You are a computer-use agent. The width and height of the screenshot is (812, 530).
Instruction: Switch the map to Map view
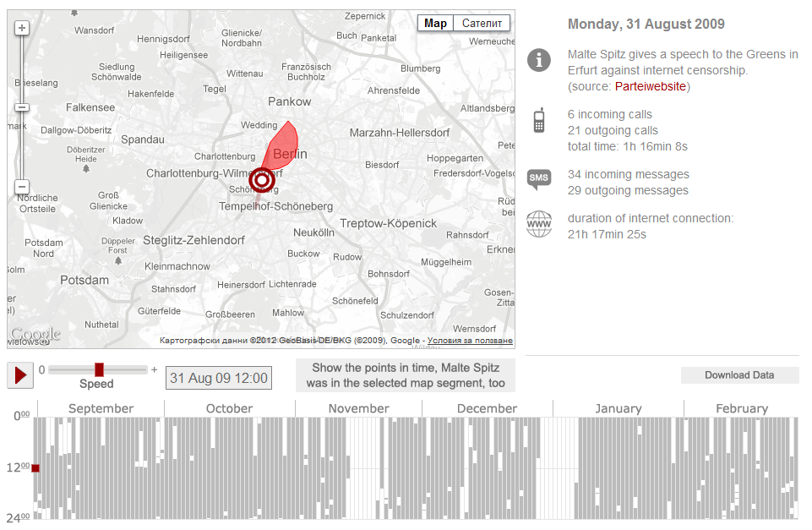coord(435,24)
